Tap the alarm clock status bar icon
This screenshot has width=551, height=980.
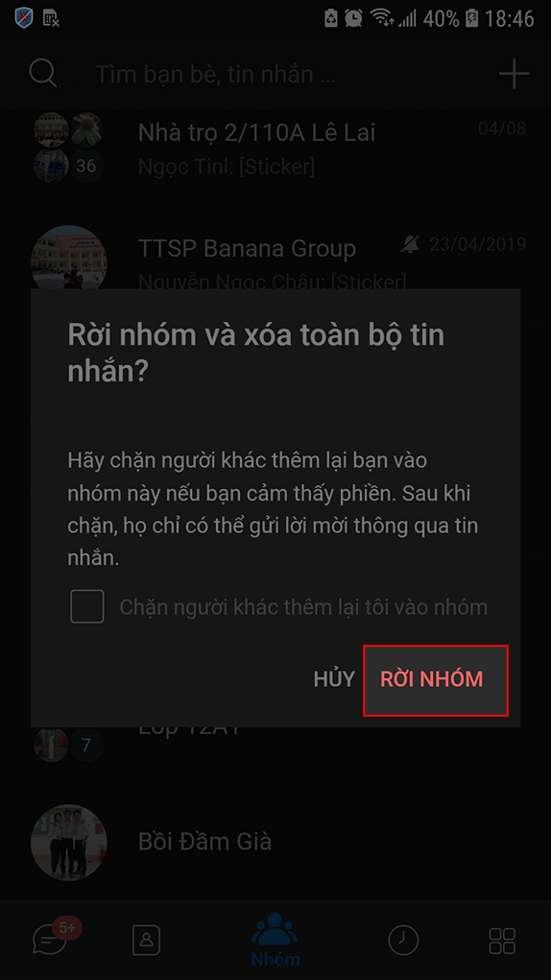(x=353, y=17)
